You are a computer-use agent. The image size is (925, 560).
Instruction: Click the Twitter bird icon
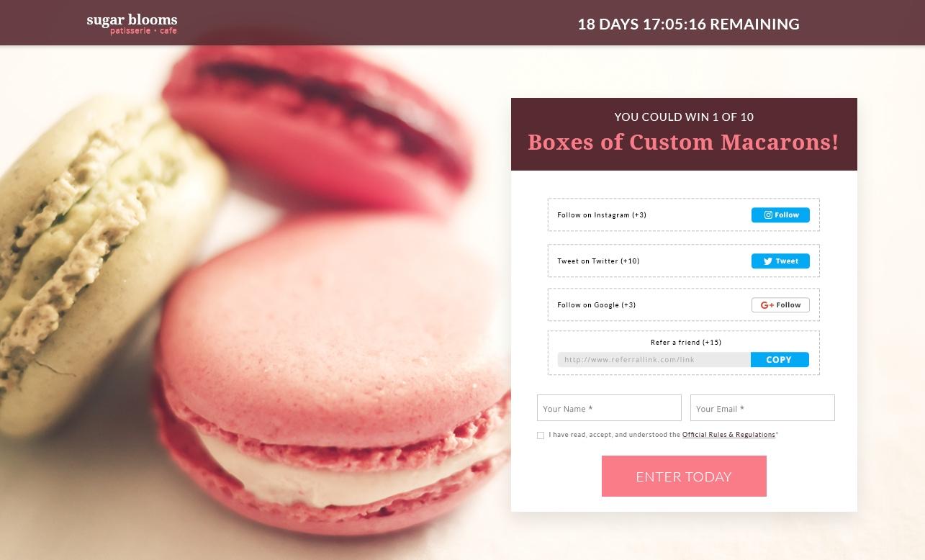pyautogui.click(x=768, y=261)
